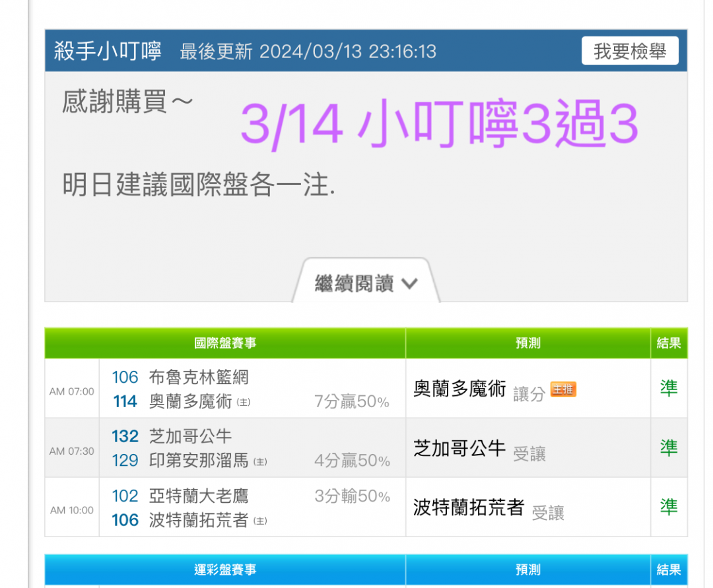Click the 明日建議國際盤各一注 text

click(x=199, y=185)
